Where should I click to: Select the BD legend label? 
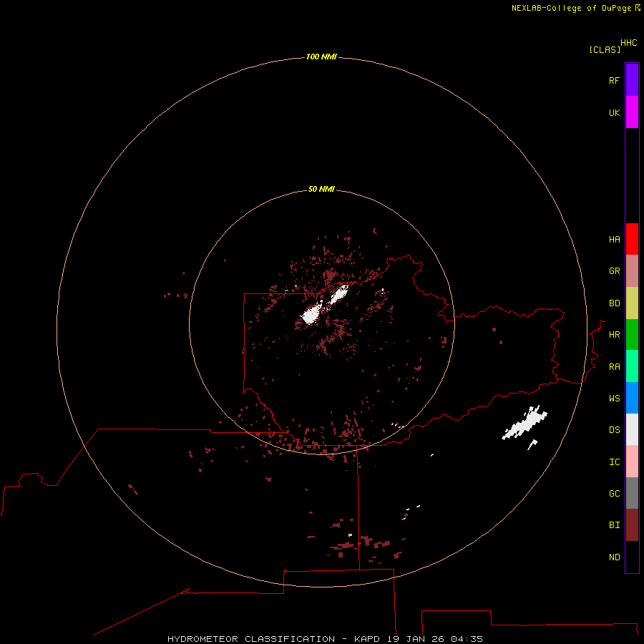(614, 303)
